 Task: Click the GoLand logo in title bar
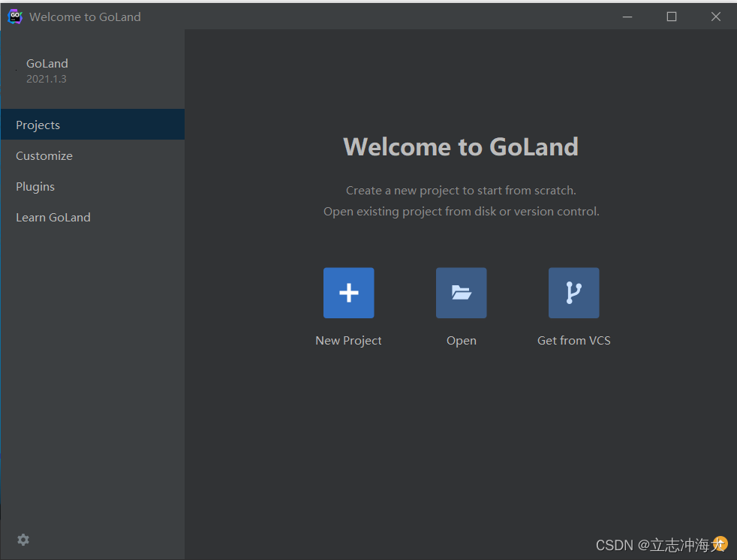click(14, 17)
